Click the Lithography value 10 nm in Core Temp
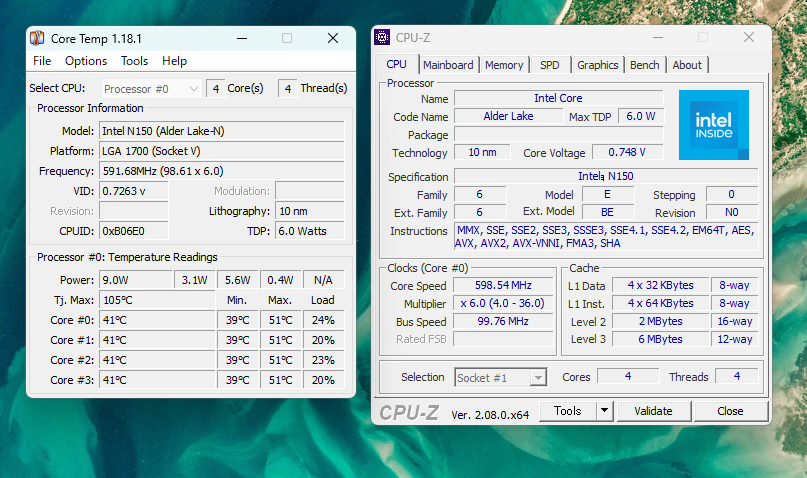The image size is (807, 478). [x=309, y=211]
